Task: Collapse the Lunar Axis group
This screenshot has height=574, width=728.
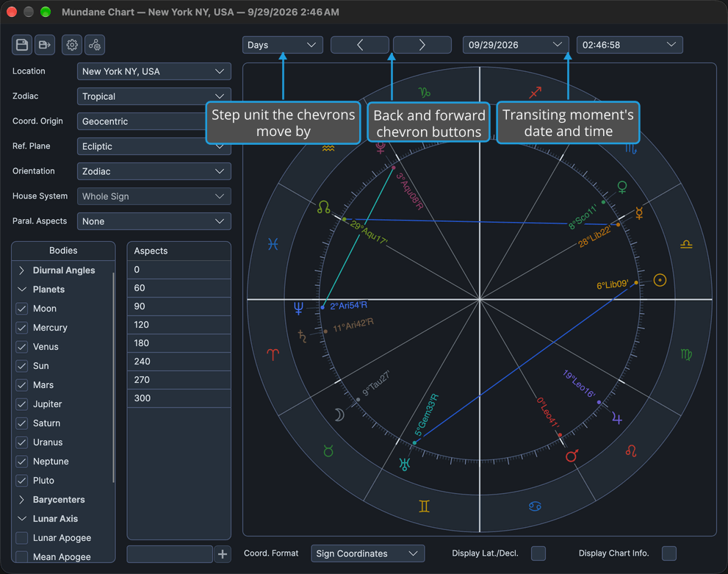Action: click(x=21, y=519)
